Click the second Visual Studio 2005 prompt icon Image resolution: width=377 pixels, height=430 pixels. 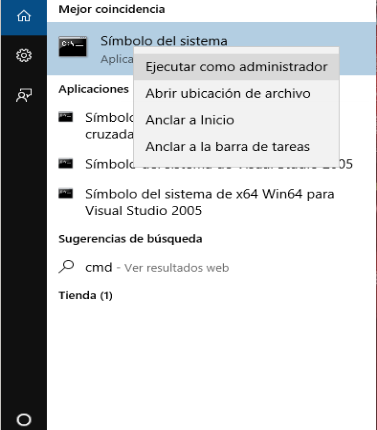tap(66, 164)
